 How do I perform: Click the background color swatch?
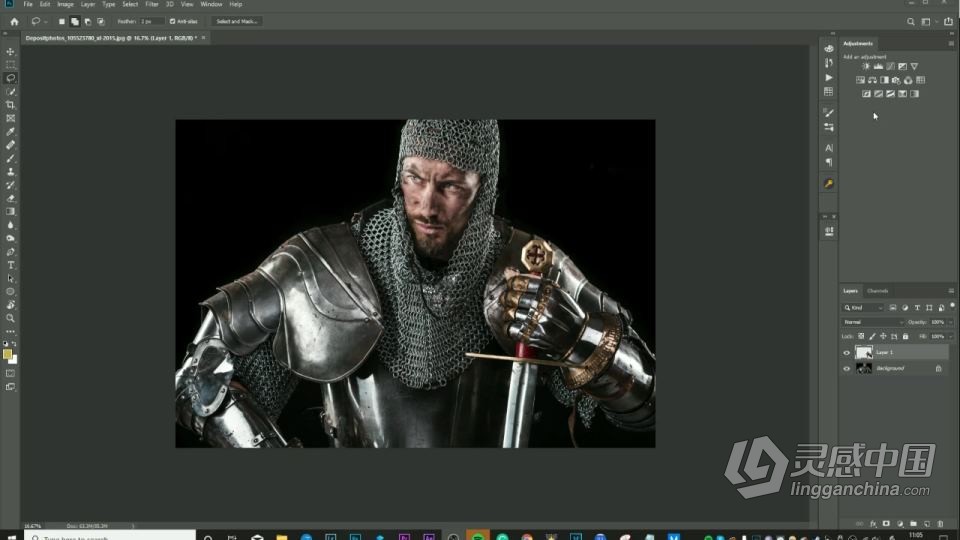14,361
